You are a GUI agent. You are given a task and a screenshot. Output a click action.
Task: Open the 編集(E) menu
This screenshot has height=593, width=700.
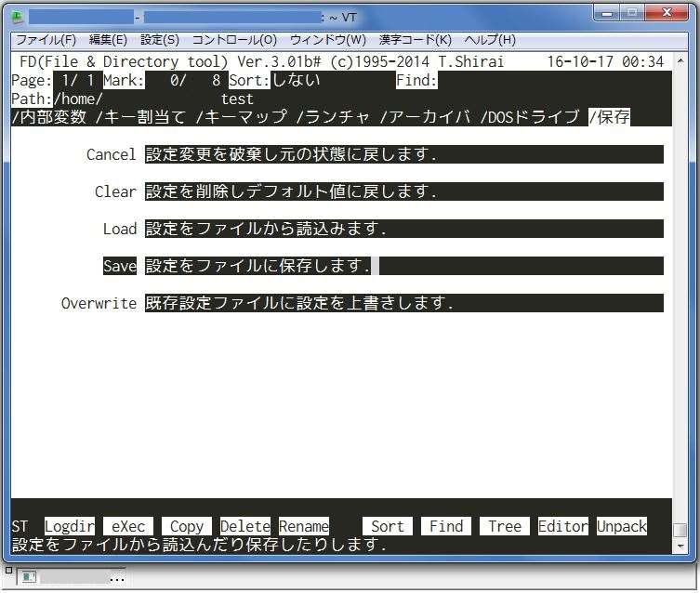(x=108, y=40)
